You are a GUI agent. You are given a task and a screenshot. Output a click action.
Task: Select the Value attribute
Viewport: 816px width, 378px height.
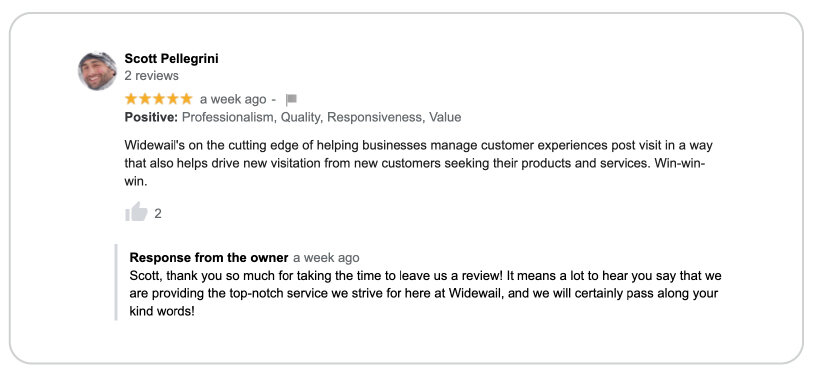(445, 117)
